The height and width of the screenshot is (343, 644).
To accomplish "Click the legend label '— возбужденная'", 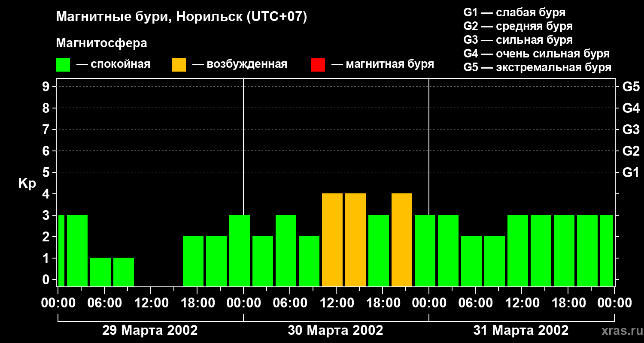I will click(x=240, y=64).
